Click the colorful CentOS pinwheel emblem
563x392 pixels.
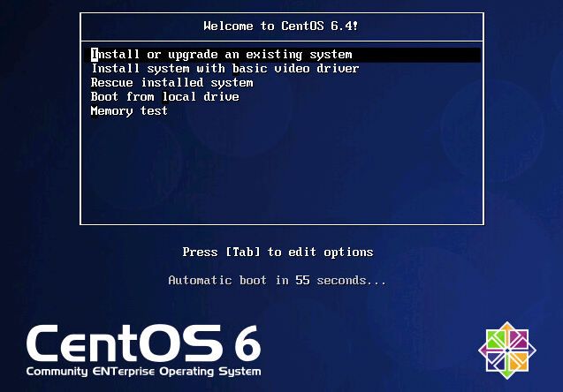(x=507, y=350)
